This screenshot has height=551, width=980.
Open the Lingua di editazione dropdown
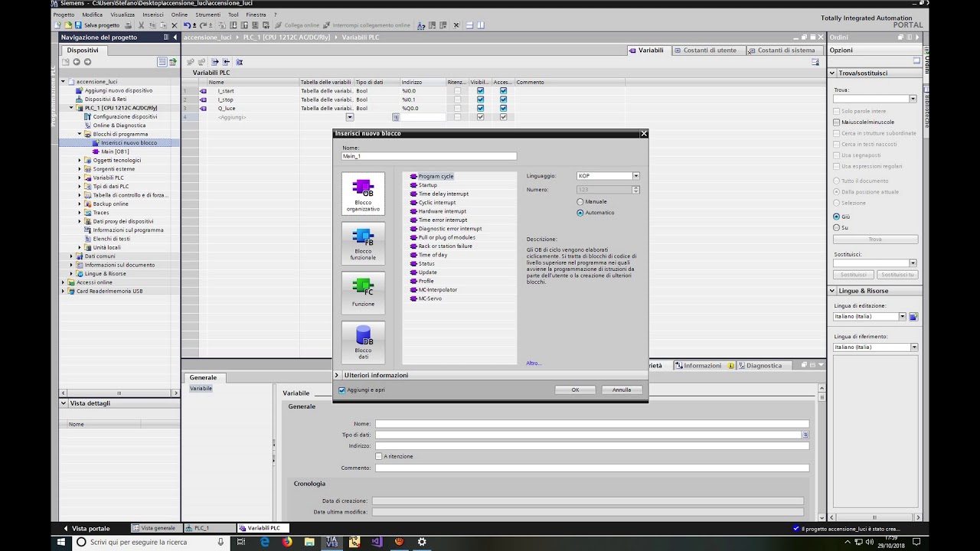tap(903, 317)
